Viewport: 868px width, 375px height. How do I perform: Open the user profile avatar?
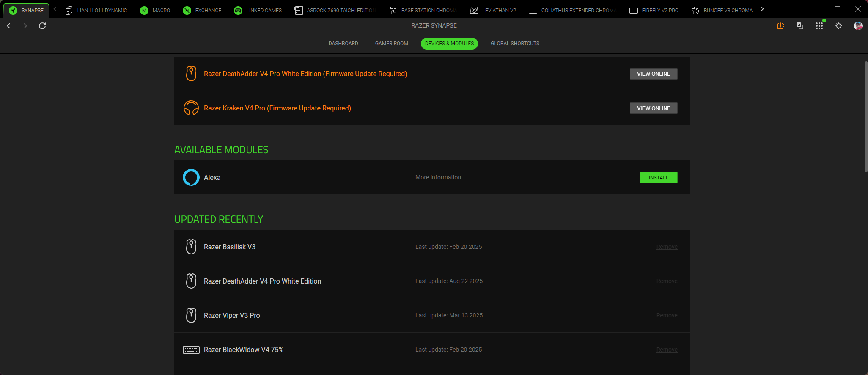[858, 26]
